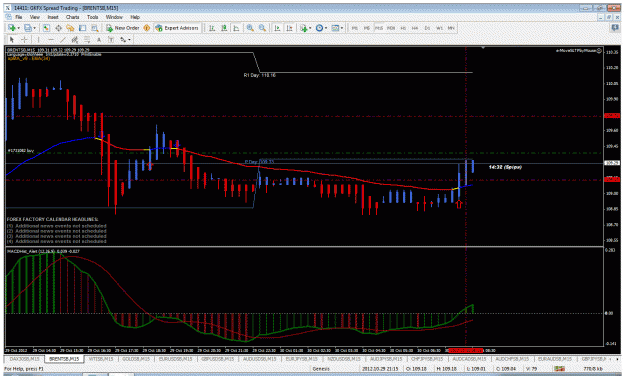This screenshot has width=625, height=376.
Task: Select the D1 timeframe button
Action: (427, 28)
